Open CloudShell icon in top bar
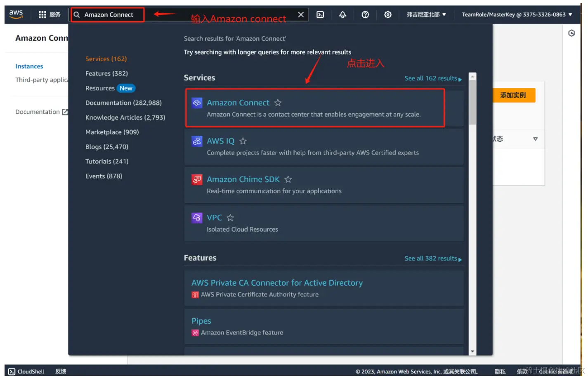588x378 pixels. [320, 14]
